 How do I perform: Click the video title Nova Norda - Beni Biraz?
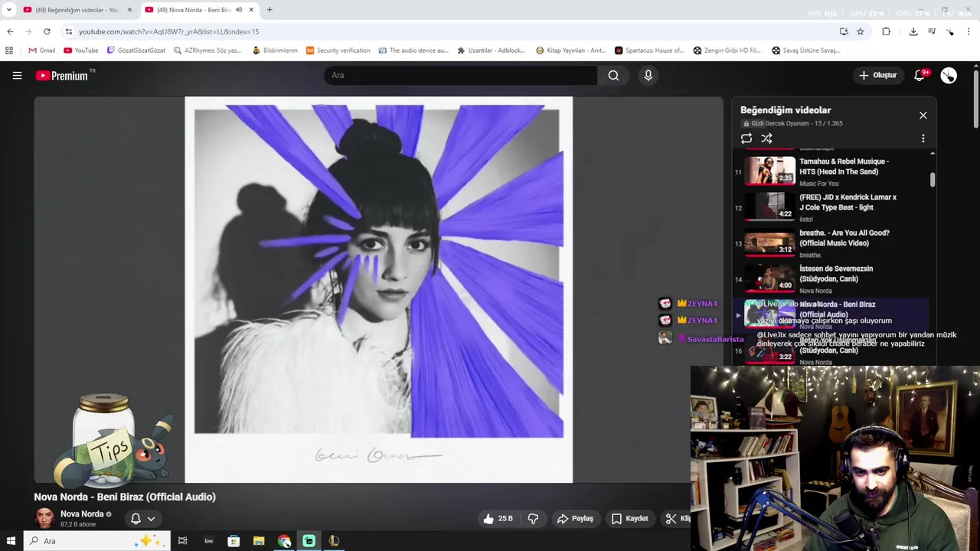click(125, 497)
